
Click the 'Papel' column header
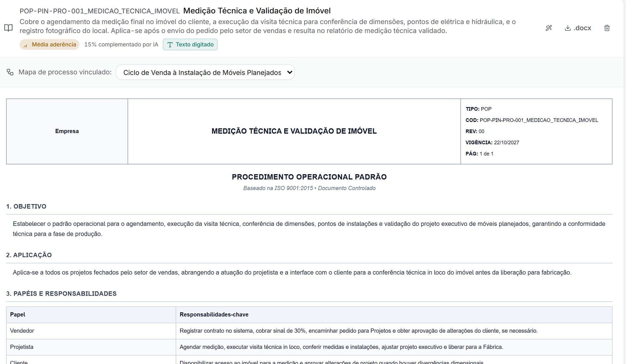91,315
